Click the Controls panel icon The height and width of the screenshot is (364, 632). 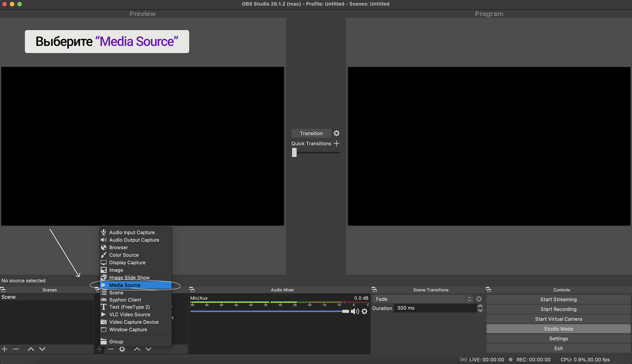(489, 289)
